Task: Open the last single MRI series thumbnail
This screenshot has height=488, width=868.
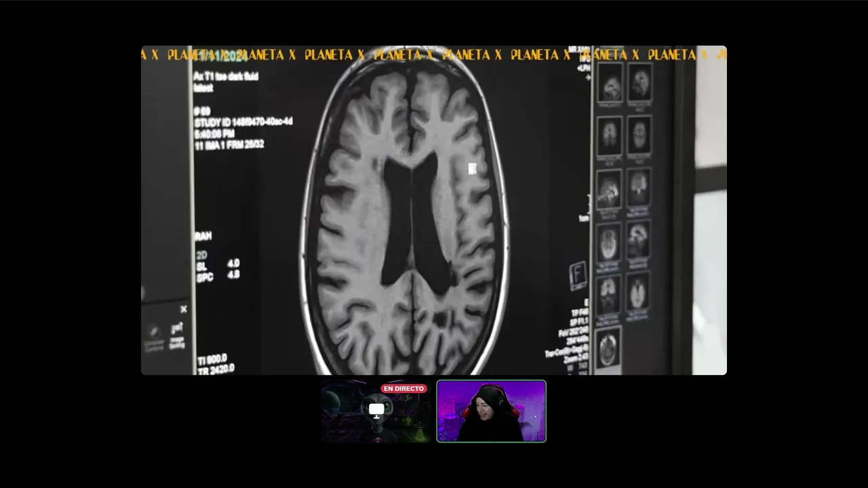Action: [x=608, y=348]
